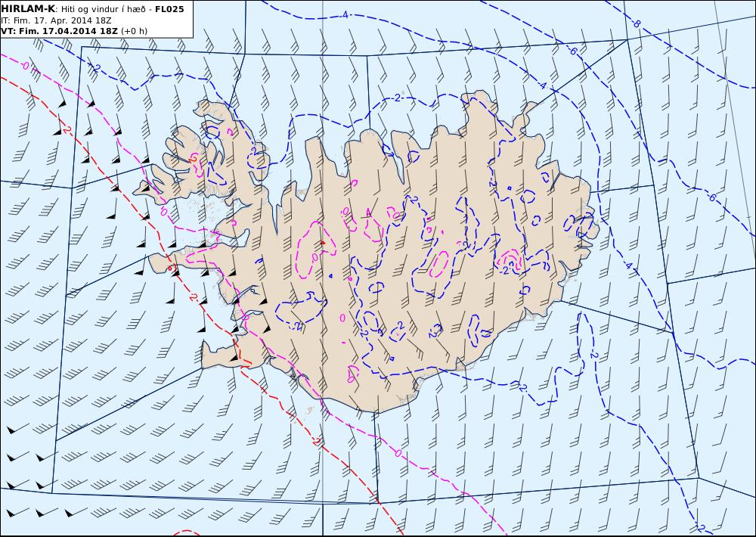Click the '(+0 h)' forecast offset text
The width and height of the screenshot is (756, 537).
(134, 31)
